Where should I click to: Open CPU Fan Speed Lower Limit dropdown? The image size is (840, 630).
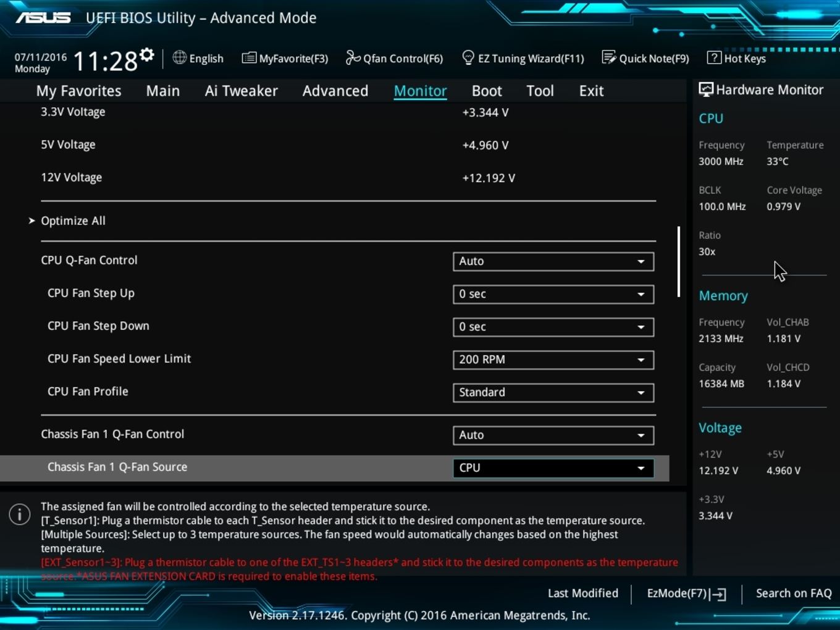(553, 359)
